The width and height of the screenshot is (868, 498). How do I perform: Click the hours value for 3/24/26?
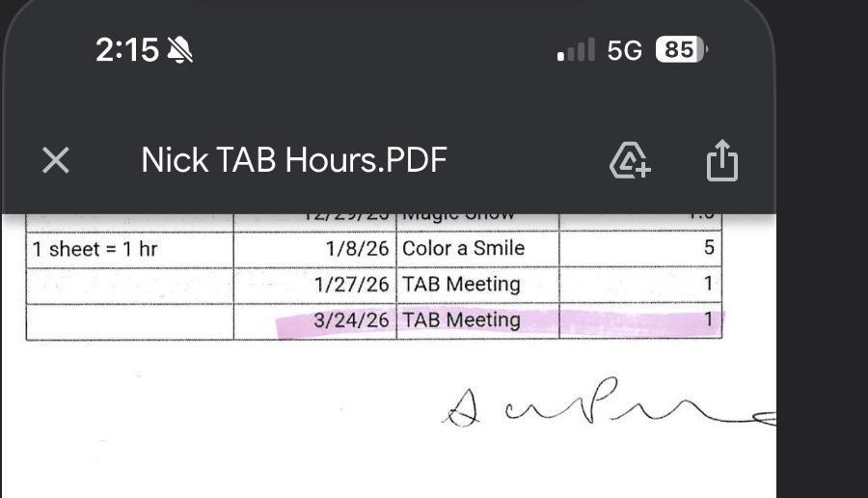click(x=709, y=320)
